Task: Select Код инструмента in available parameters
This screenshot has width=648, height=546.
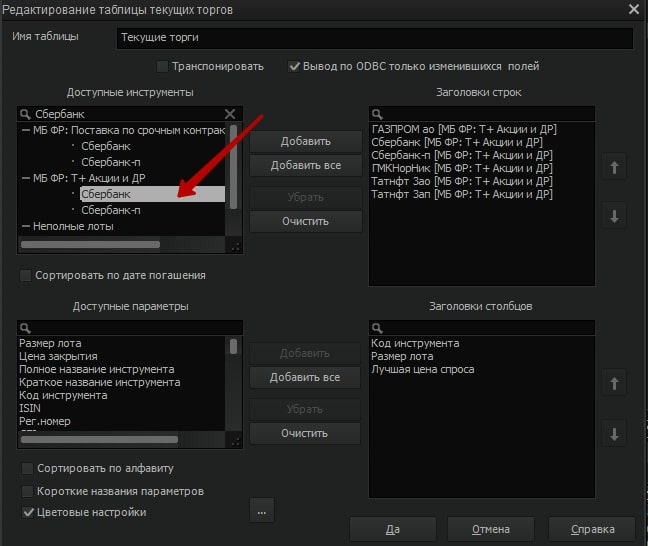Action: click(63, 395)
